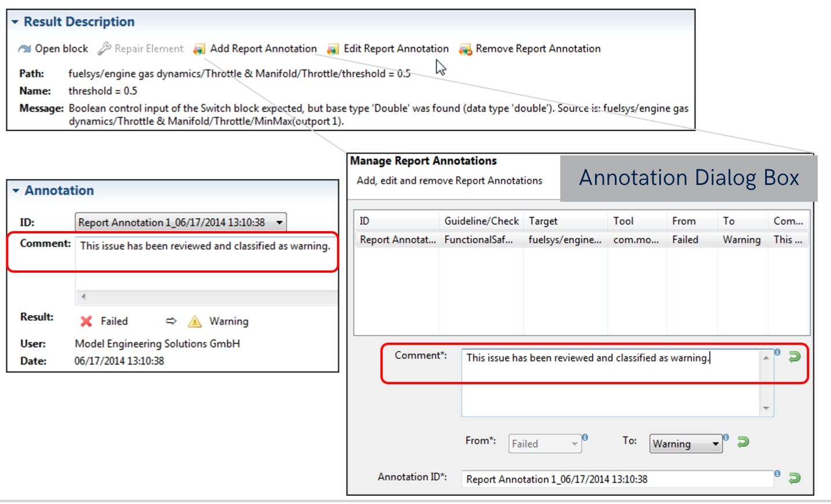Viewport: 831px width, 504px height.
Task: Click green reset arrow next to Annotation ID
Action: [x=795, y=478]
